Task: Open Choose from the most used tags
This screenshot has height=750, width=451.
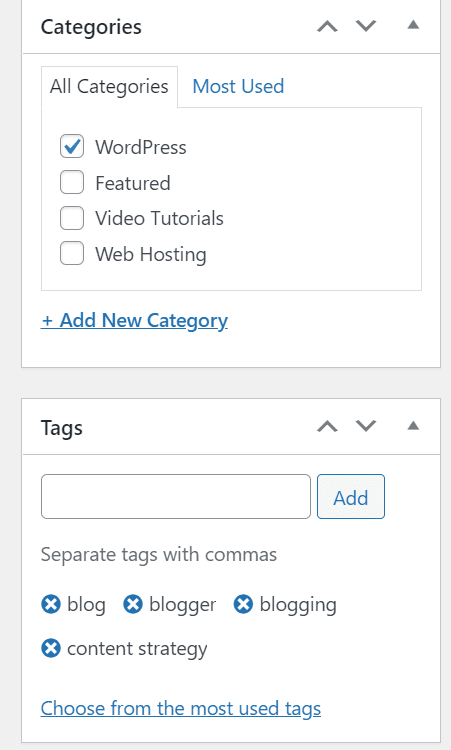Action: [x=181, y=708]
